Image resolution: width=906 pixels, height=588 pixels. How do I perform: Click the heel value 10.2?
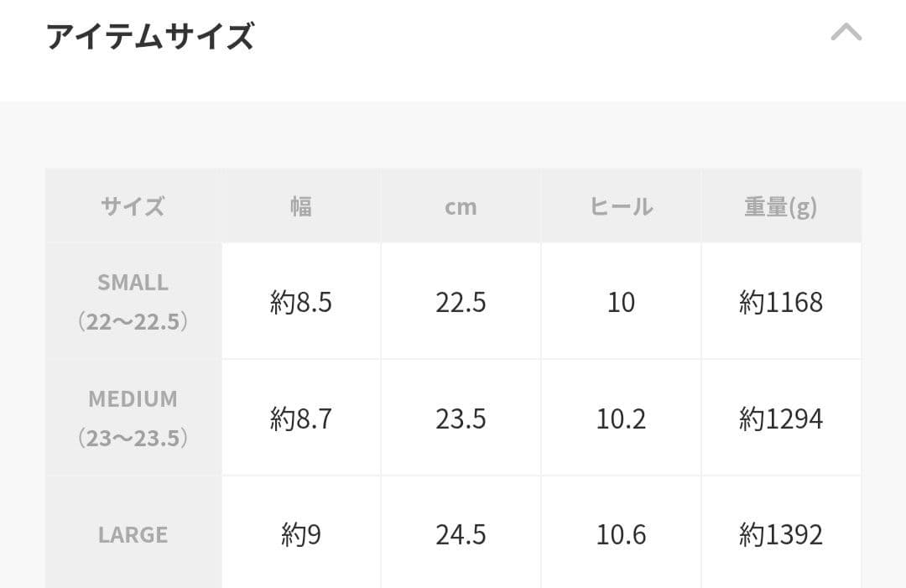[x=621, y=419]
